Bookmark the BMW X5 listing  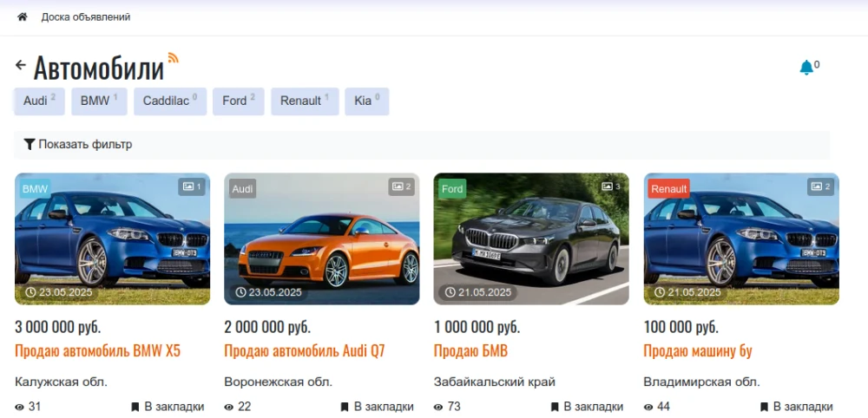pyautogui.click(x=168, y=407)
